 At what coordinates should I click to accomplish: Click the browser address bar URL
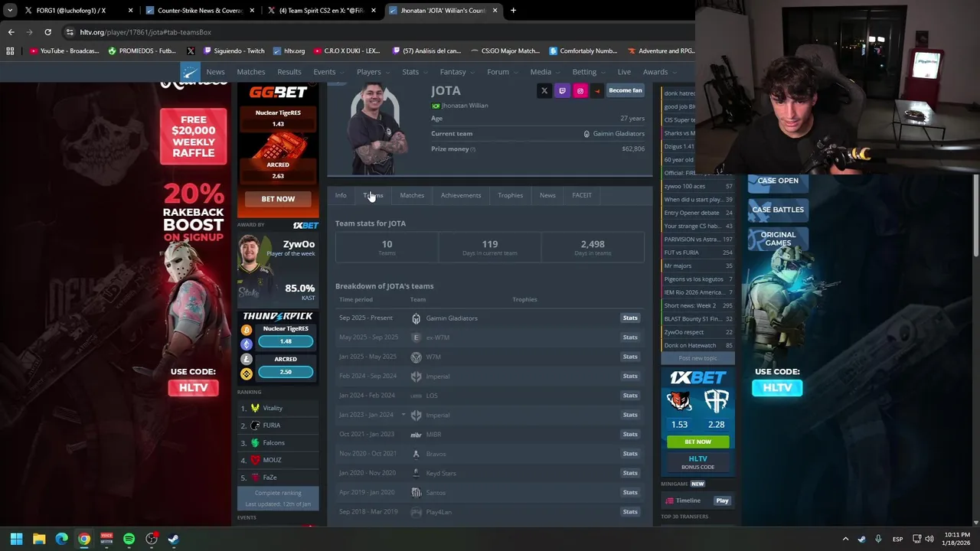tap(145, 32)
